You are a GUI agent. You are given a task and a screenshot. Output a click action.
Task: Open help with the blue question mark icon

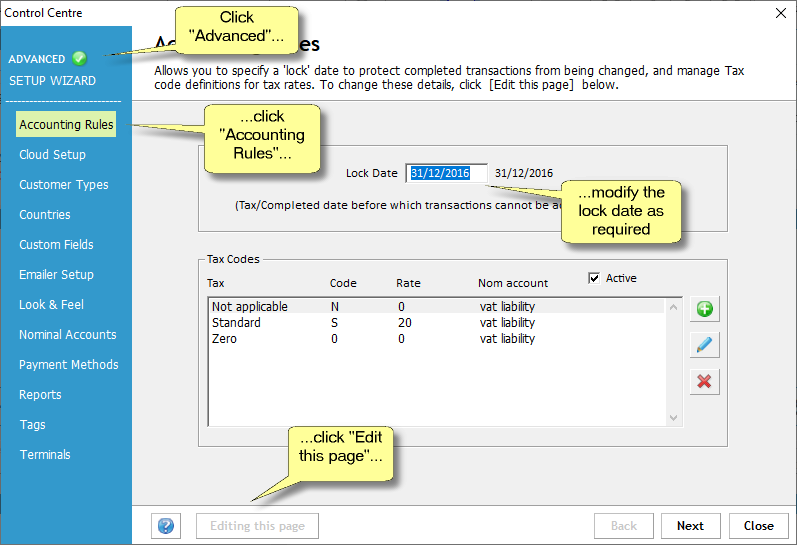(166, 526)
